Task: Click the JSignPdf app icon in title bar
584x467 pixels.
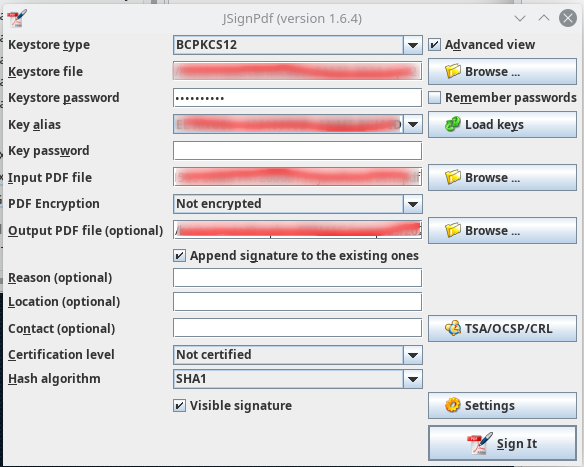Action: tap(17, 18)
